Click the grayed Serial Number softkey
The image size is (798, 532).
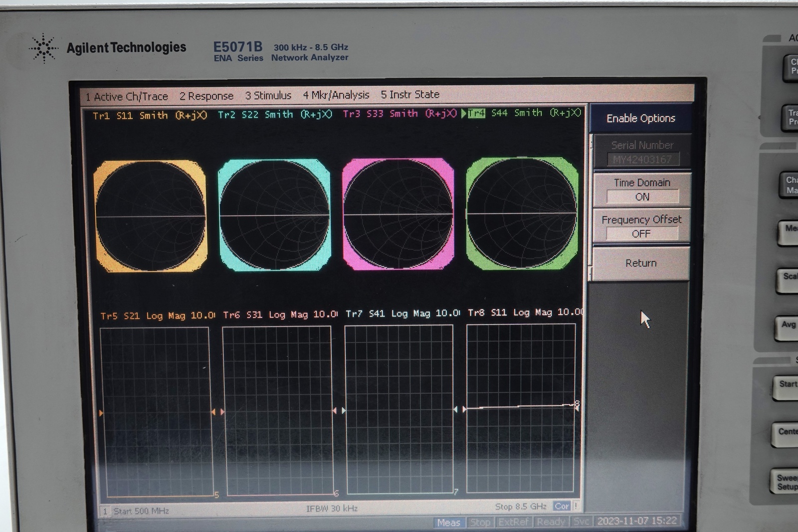[642, 152]
